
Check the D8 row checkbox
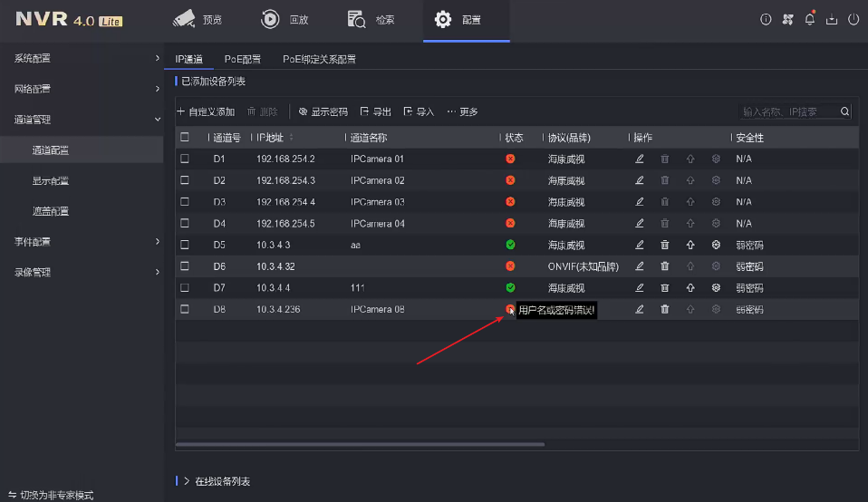[x=185, y=309]
